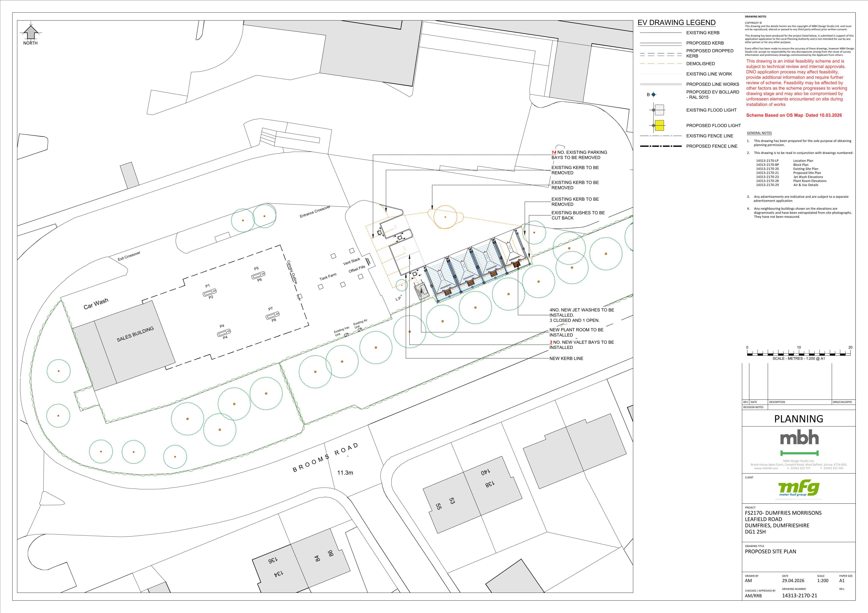Select the Entrance Crossover label
The width and height of the screenshot is (868, 613).
(315, 212)
